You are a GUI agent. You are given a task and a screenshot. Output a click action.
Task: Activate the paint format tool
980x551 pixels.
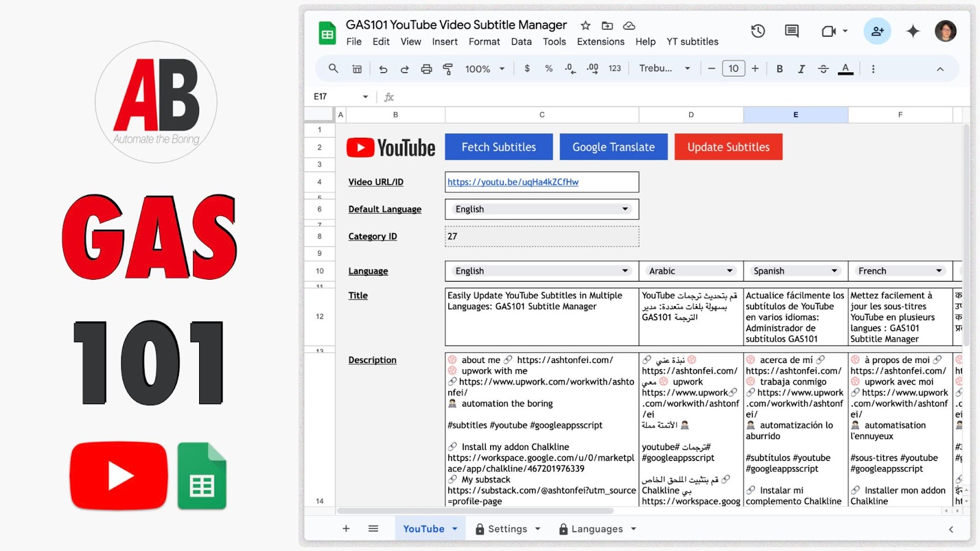[x=448, y=69]
